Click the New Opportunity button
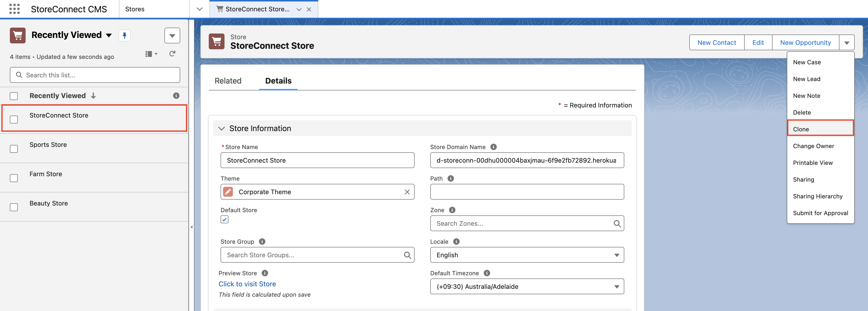The width and height of the screenshot is (868, 311). pos(805,42)
